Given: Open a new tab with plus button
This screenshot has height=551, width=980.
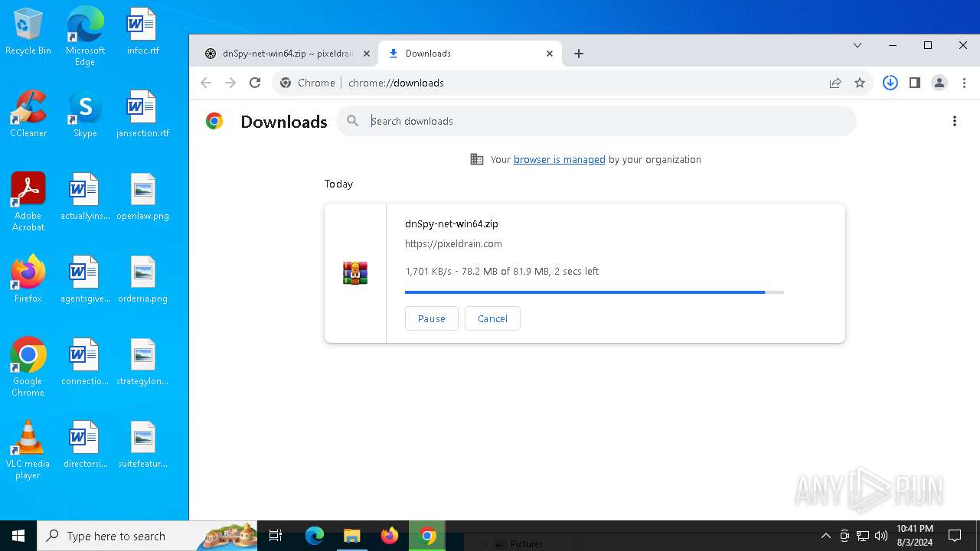Looking at the screenshot, I should 579,54.
